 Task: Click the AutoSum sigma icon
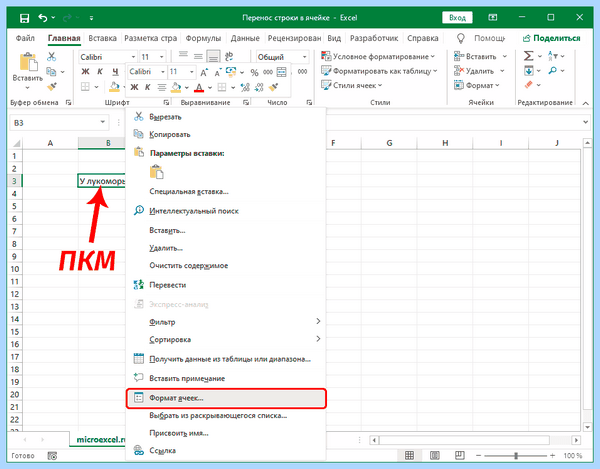pyautogui.click(x=528, y=56)
